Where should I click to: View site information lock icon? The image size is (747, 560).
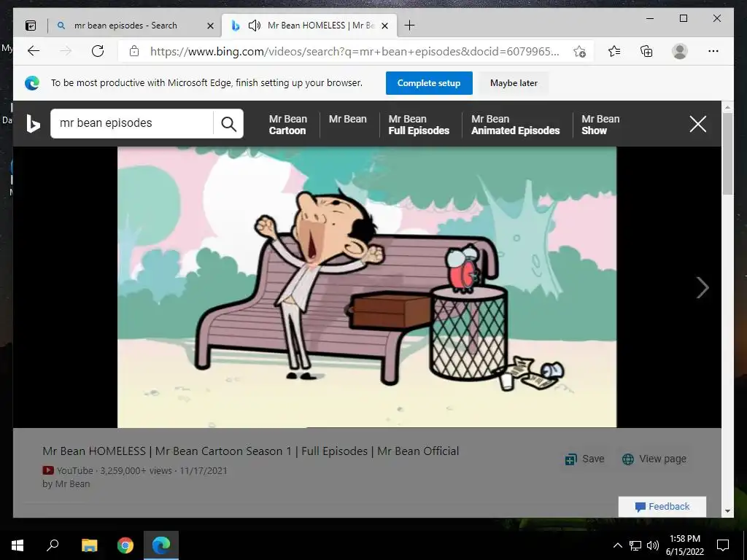click(134, 51)
